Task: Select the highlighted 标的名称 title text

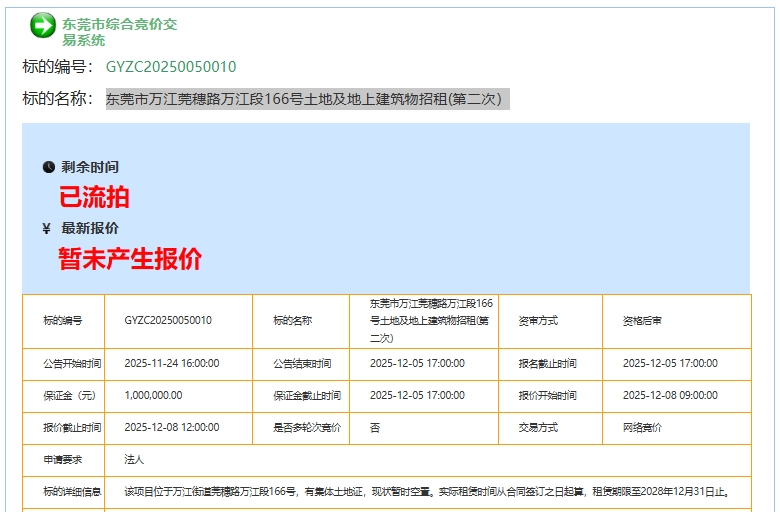Action: (307, 99)
